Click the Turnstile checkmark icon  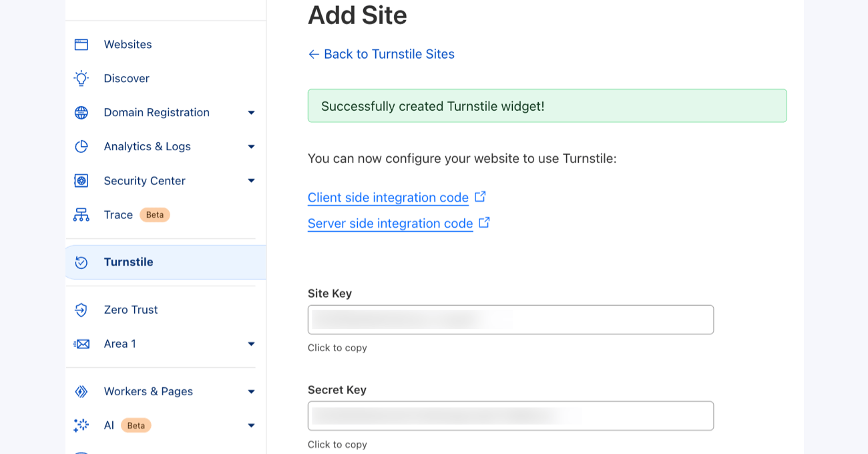click(81, 262)
